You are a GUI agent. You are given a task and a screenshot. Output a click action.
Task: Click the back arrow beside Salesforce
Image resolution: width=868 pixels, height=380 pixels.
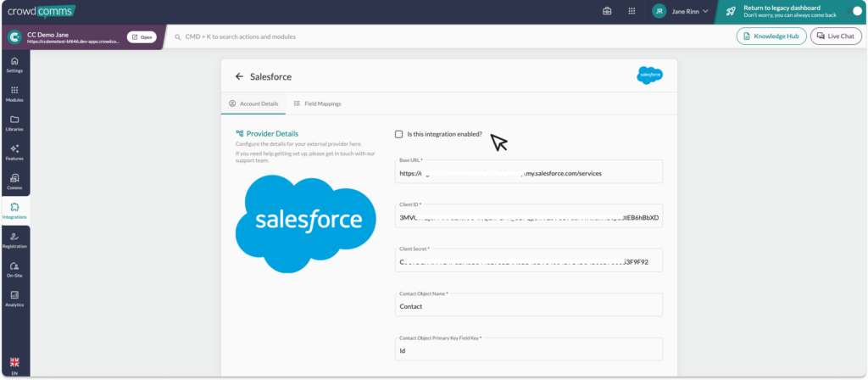239,76
